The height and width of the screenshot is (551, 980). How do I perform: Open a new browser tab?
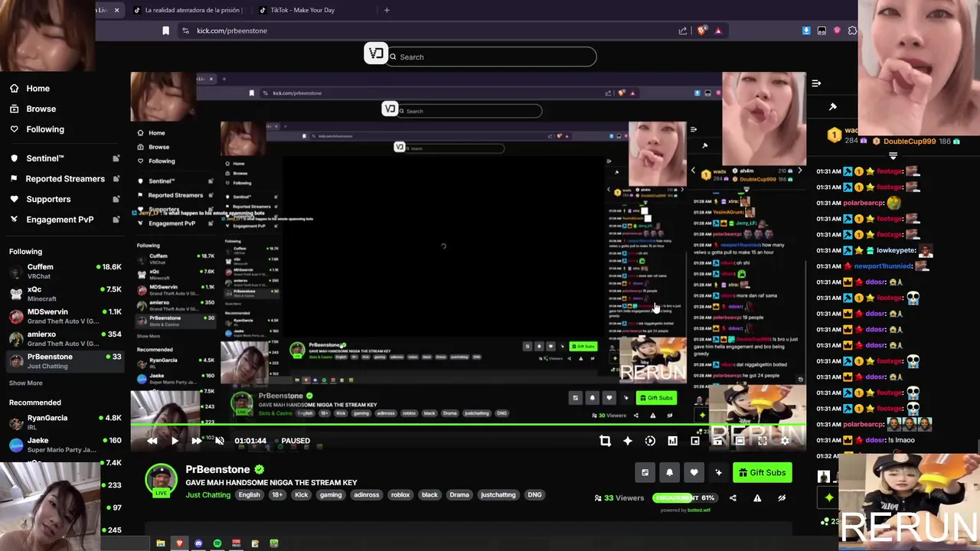tap(387, 10)
